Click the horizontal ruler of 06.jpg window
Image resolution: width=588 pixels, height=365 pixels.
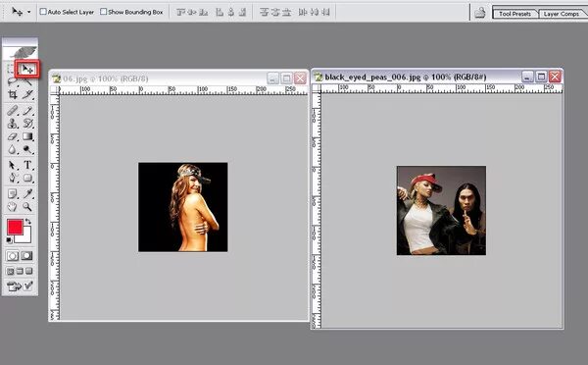tap(183, 90)
